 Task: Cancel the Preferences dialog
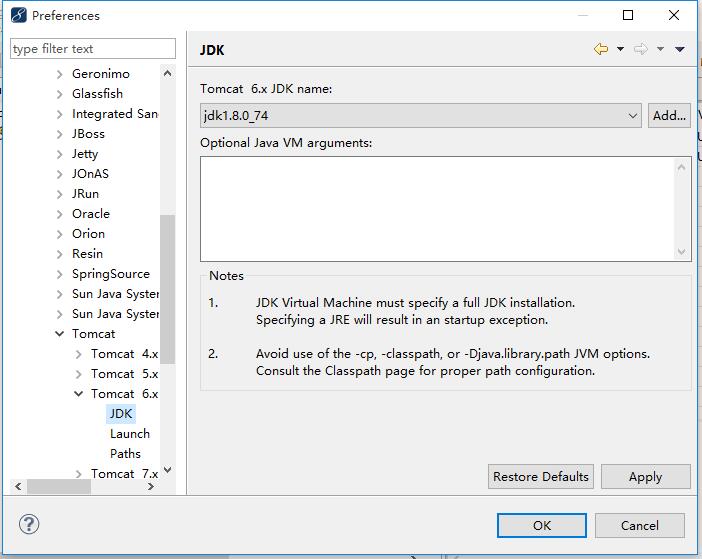click(640, 525)
